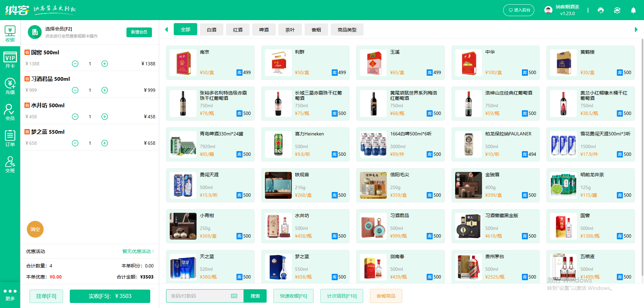Open the VIP 开卡 card sidebar icon
Screen dimensions: 644x308
tap(10, 60)
